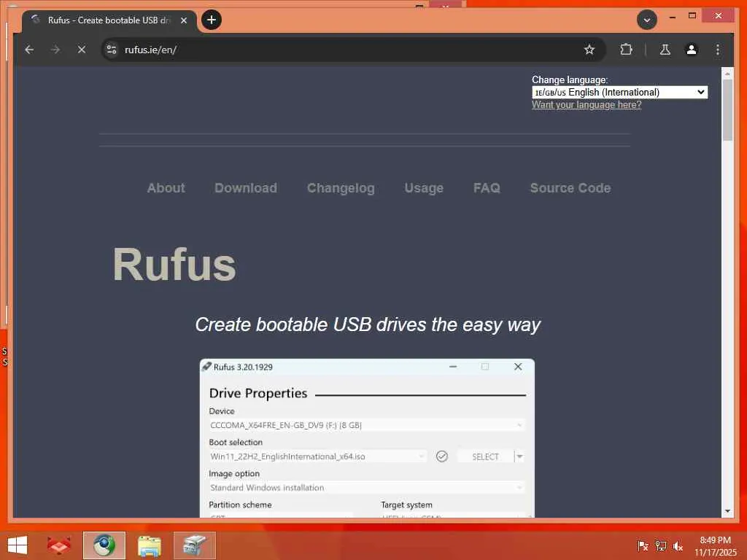The image size is (747, 560).
Task: Click the SELECT button in Rufus screenshot
Action: tap(485, 456)
